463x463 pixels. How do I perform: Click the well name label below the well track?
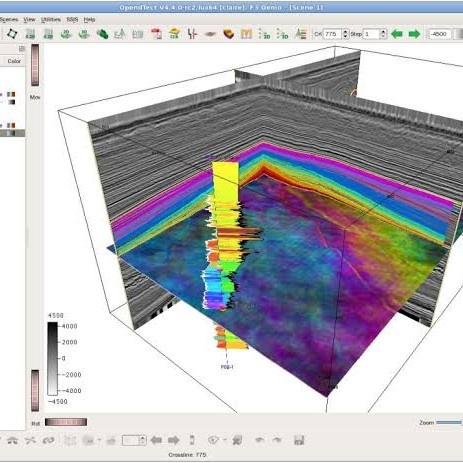coord(227,367)
